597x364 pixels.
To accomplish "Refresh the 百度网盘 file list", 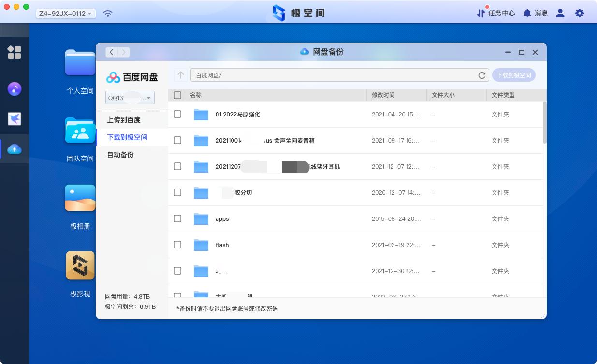I will point(481,75).
